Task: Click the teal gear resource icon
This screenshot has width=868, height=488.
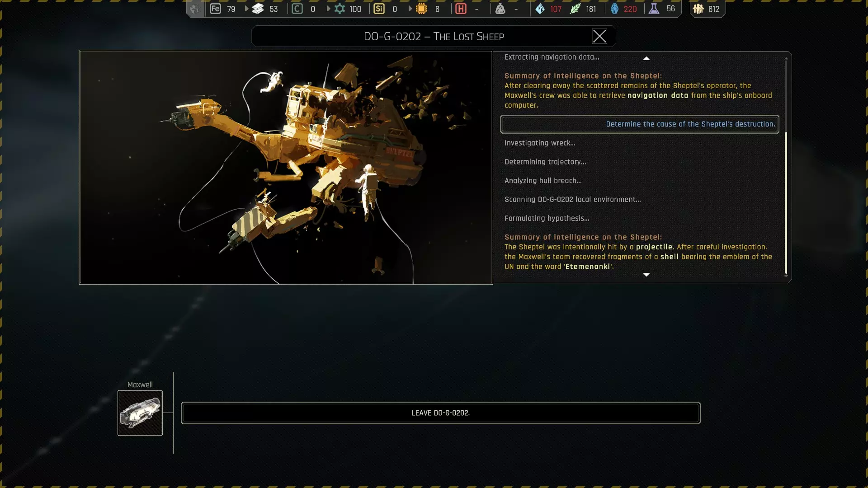Action: pos(340,9)
